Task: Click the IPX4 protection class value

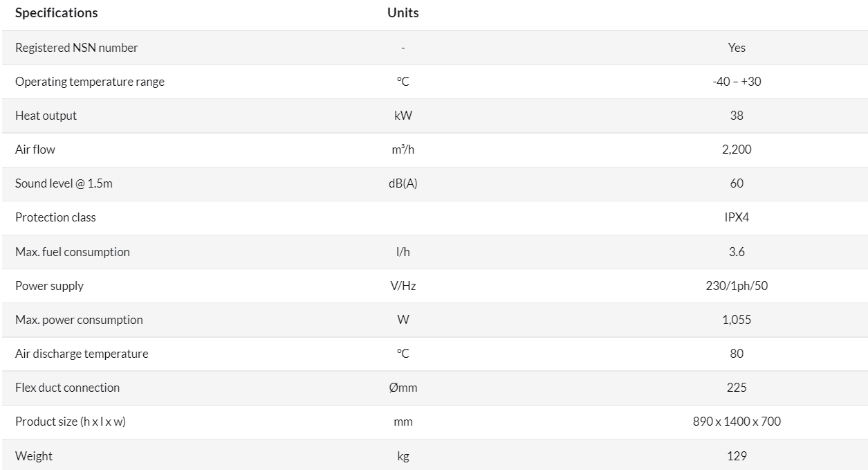Action: pyautogui.click(x=737, y=217)
